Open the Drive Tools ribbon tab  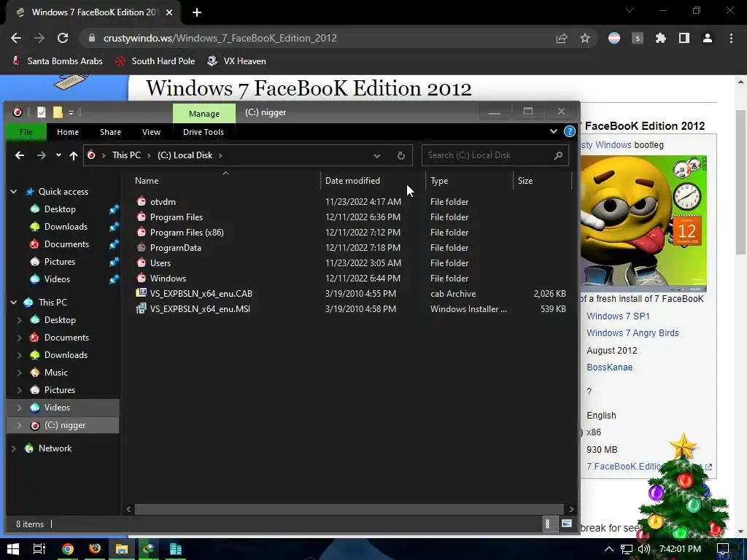204,132
